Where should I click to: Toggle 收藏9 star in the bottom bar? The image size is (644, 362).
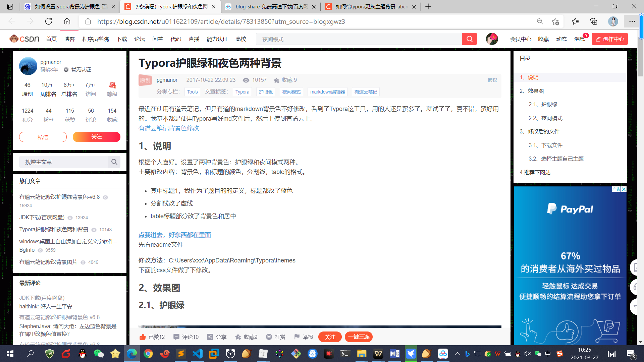pos(238,337)
